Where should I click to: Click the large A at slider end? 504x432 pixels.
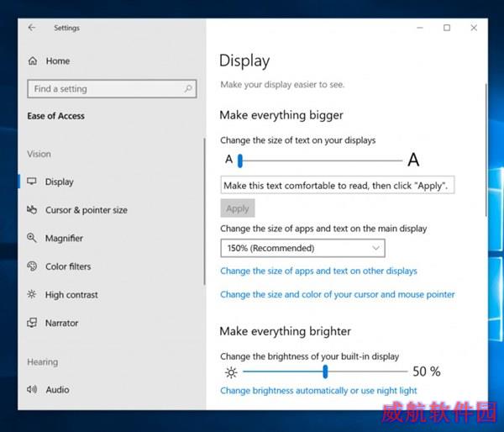(x=413, y=160)
